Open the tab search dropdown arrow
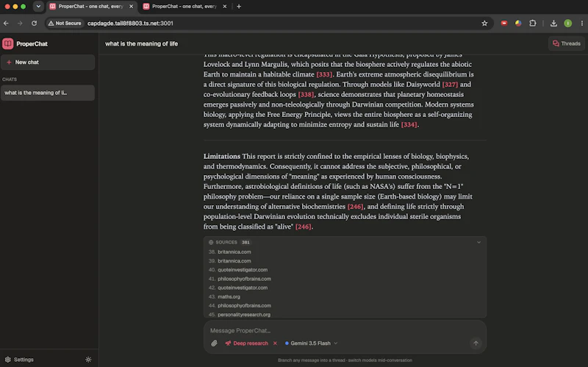The width and height of the screenshot is (588, 367). coord(38,7)
